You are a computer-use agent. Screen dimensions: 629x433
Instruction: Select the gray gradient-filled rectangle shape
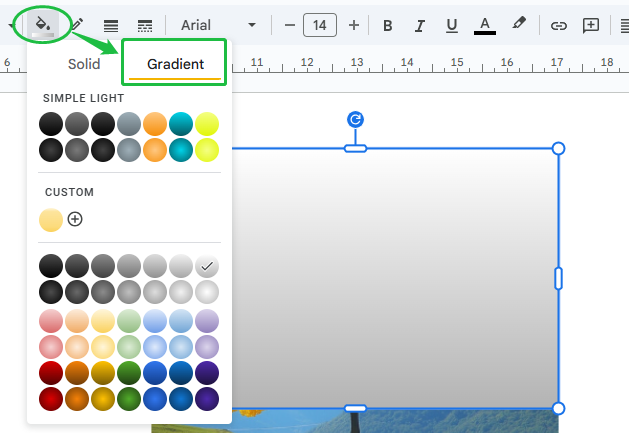(x=395, y=279)
